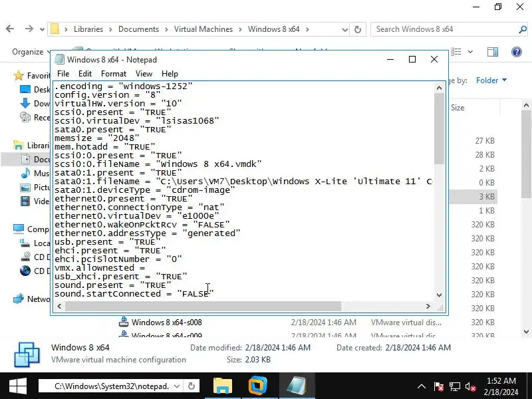Screen dimensions: 532x399
Task: Open the address bar history dropdown
Action: coord(344,29)
